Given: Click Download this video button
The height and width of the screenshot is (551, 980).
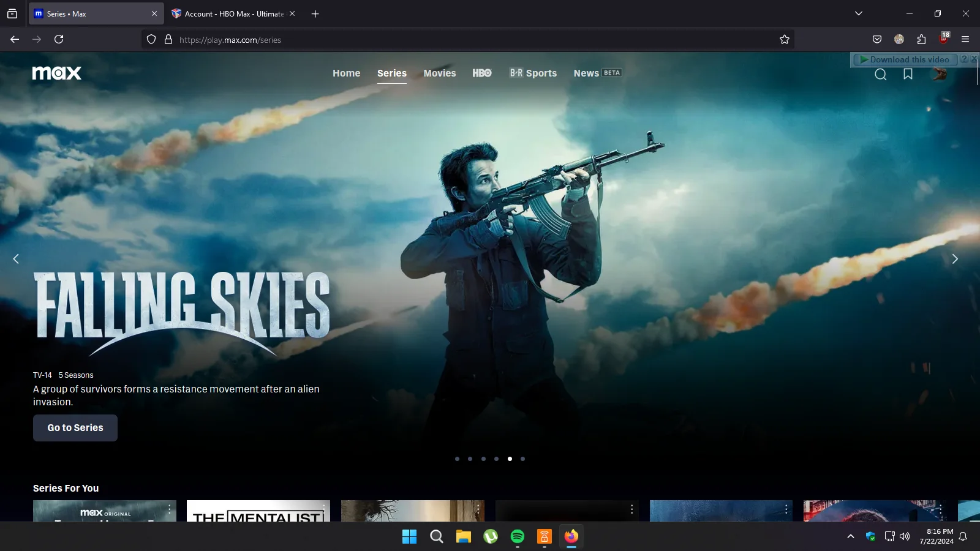Looking at the screenshot, I should [905, 59].
